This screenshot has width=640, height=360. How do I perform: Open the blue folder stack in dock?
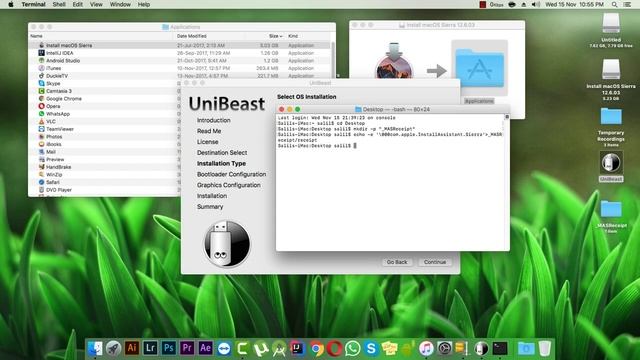[x=526, y=349]
